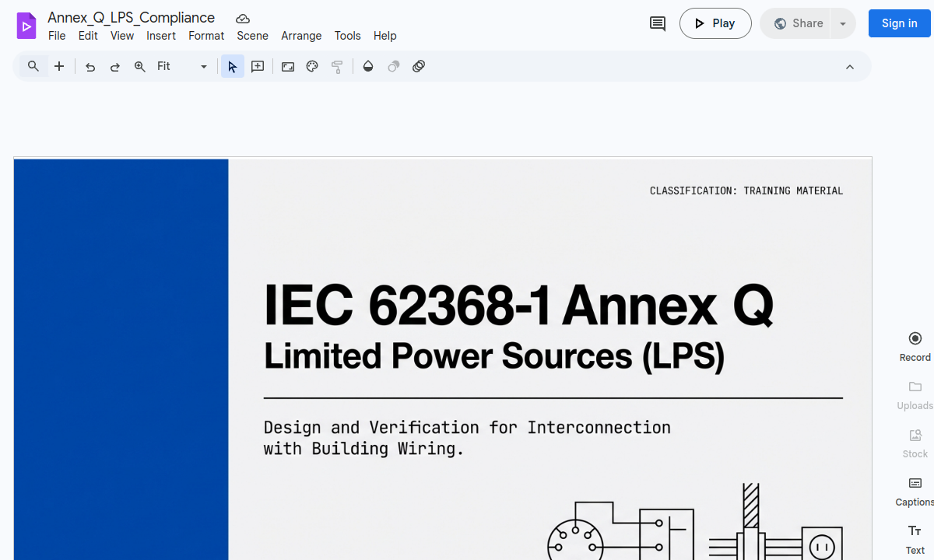
Task: Select the arrow selection tool
Action: (232, 66)
